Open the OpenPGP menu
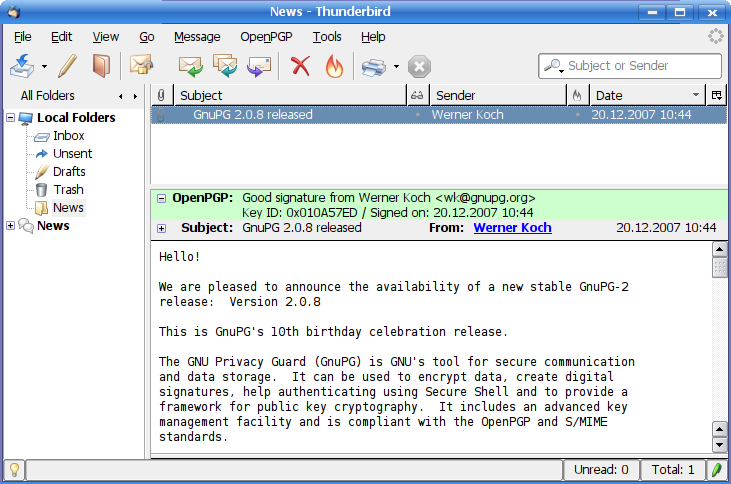This screenshot has height=484, width=731. point(266,36)
